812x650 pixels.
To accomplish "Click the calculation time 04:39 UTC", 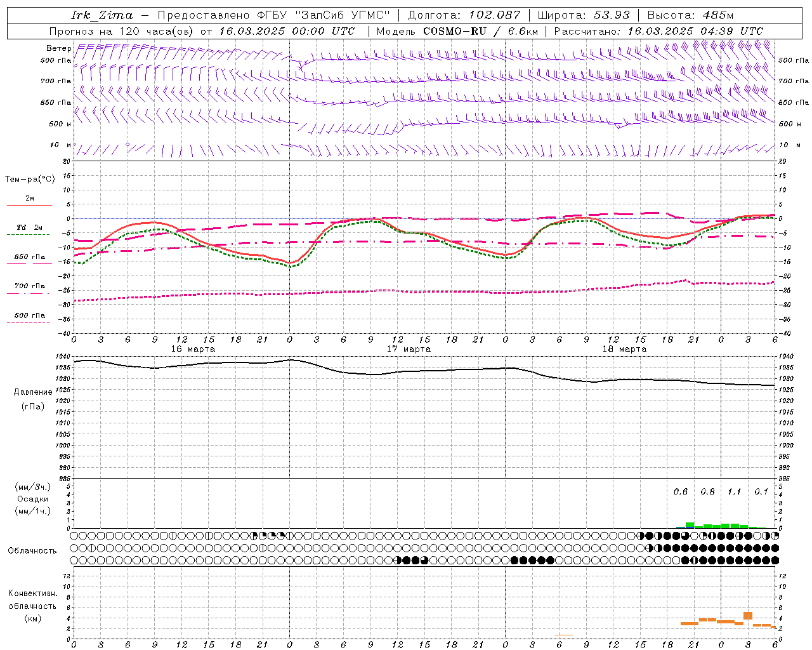I will [731, 31].
